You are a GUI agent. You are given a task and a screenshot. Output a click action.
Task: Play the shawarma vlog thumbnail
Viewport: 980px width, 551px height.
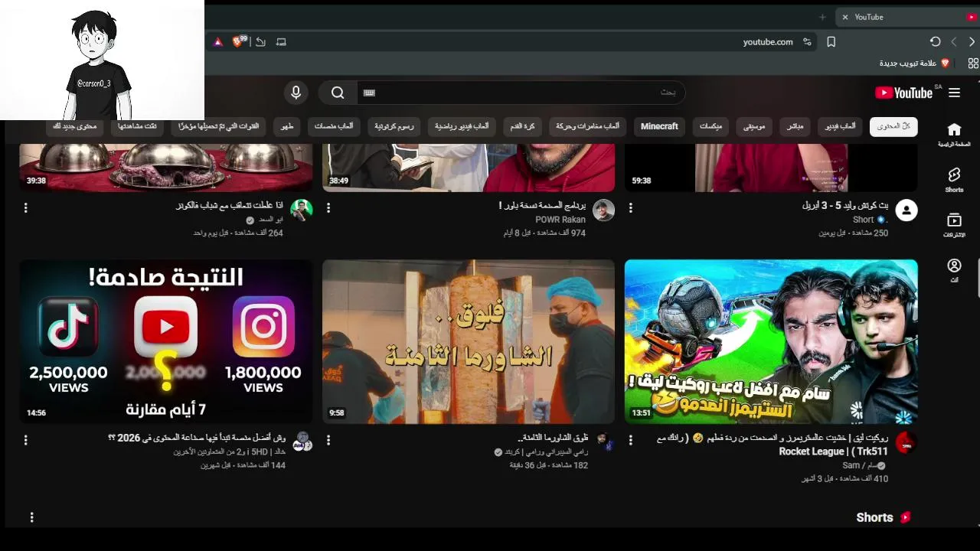tap(469, 341)
